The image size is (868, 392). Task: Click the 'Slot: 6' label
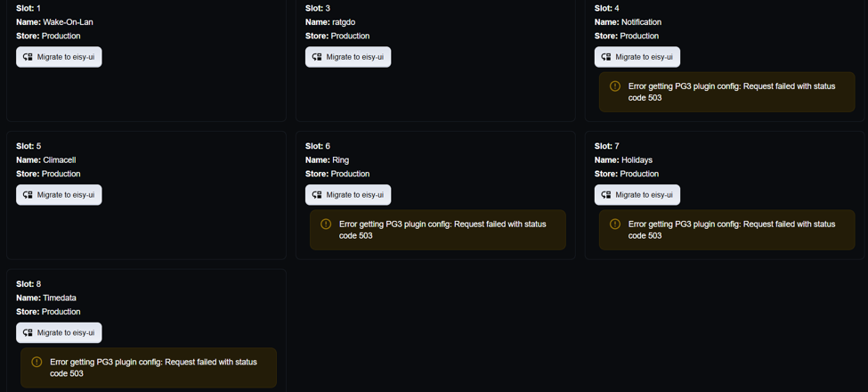point(318,146)
